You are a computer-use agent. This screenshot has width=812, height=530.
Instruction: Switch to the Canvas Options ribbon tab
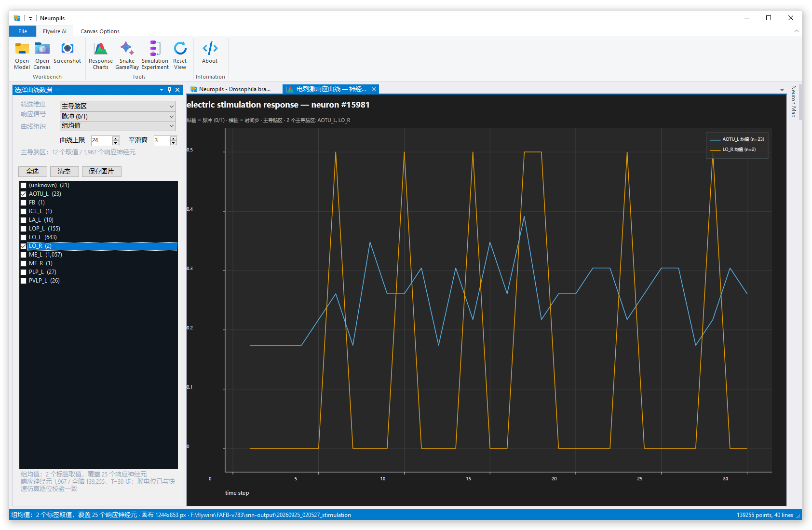coord(100,31)
